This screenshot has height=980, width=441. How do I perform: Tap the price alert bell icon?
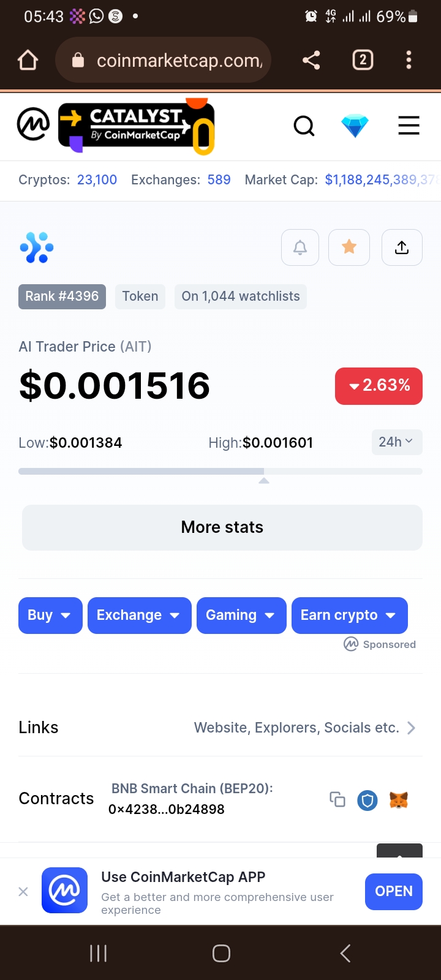(x=300, y=247)
